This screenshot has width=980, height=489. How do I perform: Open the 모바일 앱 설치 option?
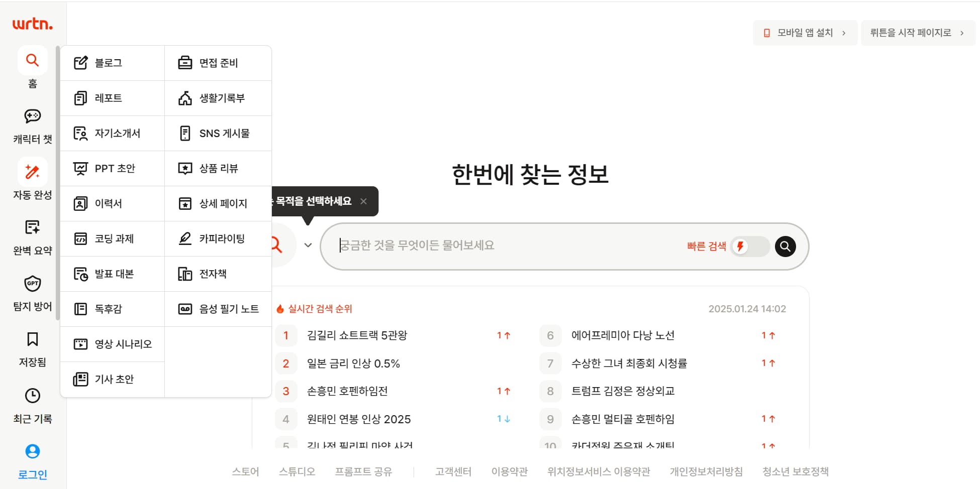pyautogui.click(x=804, y=32)
